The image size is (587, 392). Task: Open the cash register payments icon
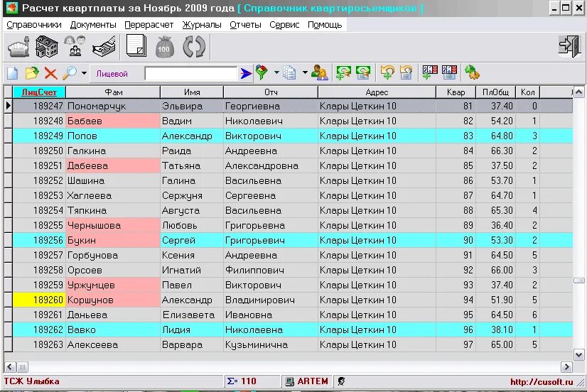104,46
